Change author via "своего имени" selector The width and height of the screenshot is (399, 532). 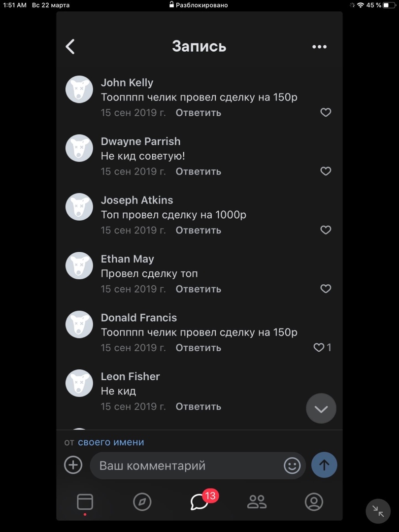coord(111,442)
